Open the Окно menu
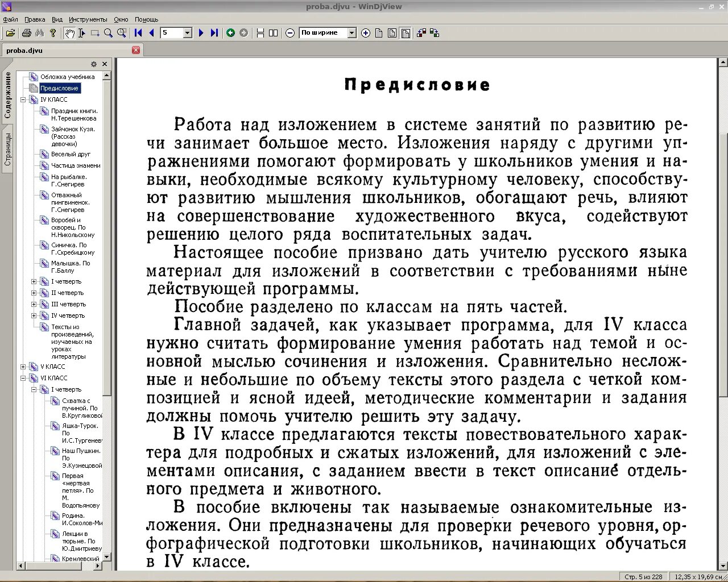The image size is (728, 582). coord(121,19)
